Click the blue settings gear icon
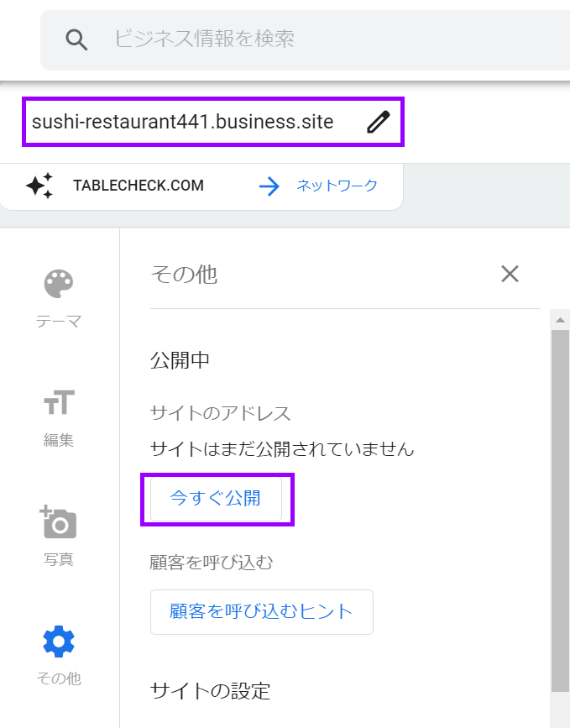Viewport: 570px width, 728px height. [59, 642]
